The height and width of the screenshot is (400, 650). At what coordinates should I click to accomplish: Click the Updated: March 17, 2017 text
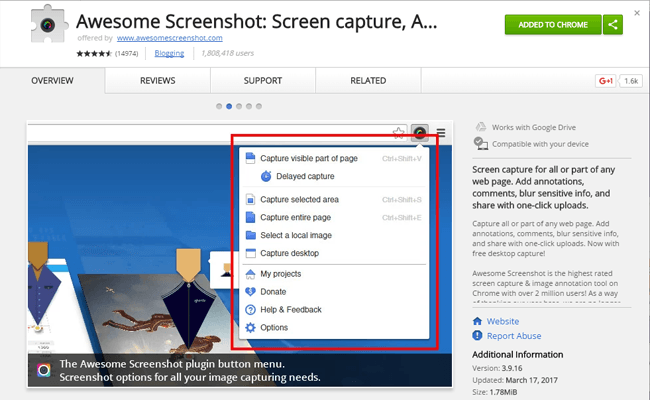pos(515,380)
